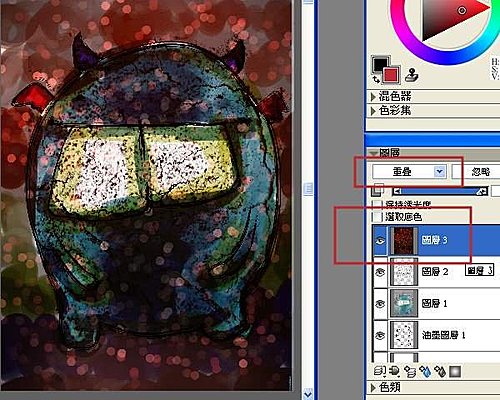Toggle the clone color stamp icon

[412, 75]
